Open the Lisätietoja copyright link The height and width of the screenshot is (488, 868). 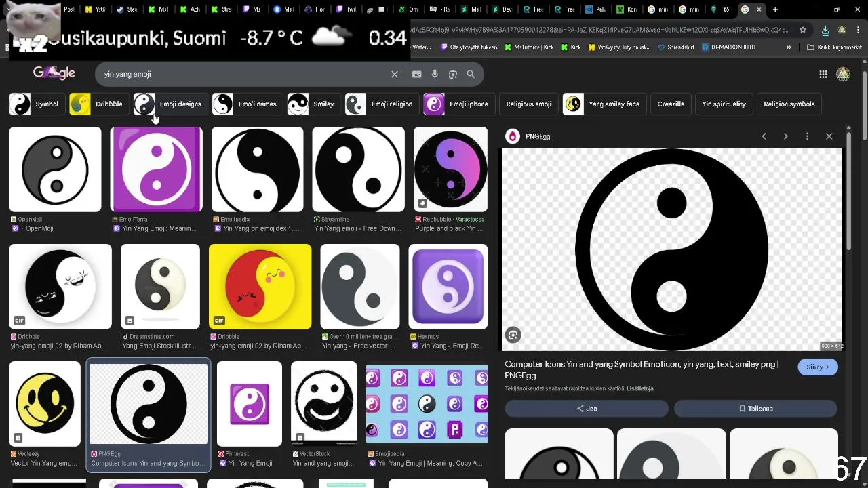[x=639, y=388]
